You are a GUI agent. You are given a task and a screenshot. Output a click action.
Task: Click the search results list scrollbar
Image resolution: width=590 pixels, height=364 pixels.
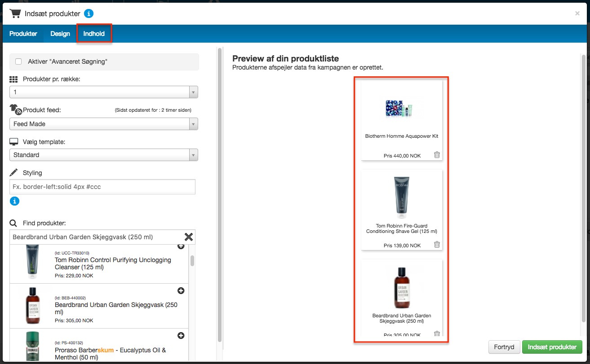click(192, 261)
